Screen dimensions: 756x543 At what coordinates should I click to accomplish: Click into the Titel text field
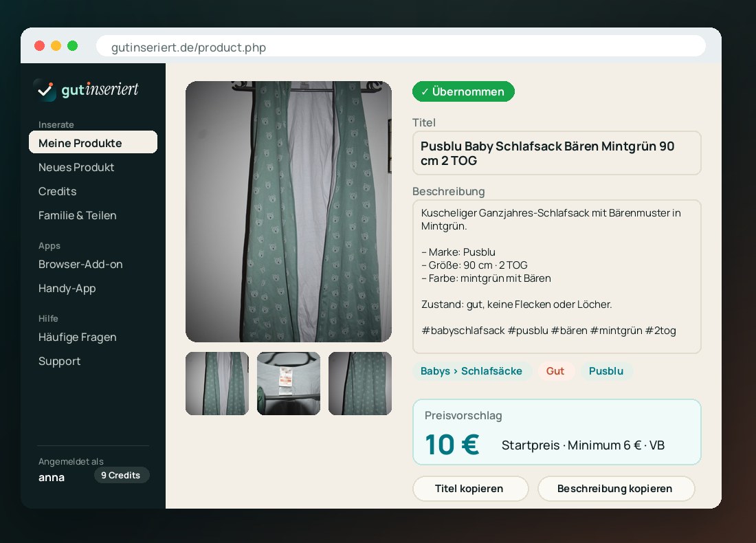click(x=557, y=153)
